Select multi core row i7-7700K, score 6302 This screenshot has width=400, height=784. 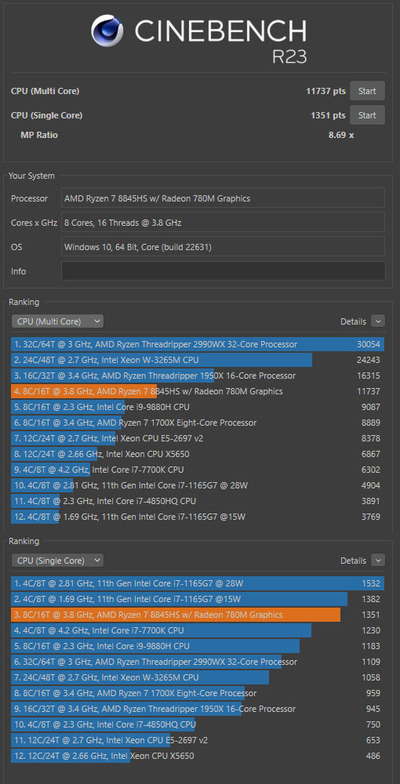pos(198,470)
